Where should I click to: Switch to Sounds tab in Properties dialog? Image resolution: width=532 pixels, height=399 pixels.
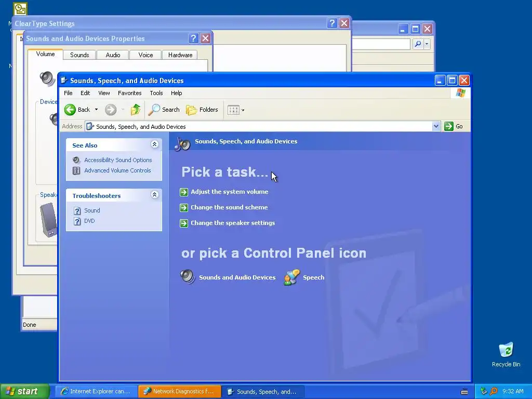[x=79, y=55]
